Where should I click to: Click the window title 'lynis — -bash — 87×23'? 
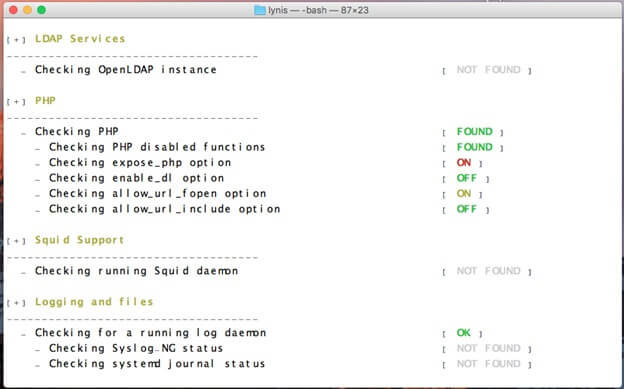click(x=318, y=10)
